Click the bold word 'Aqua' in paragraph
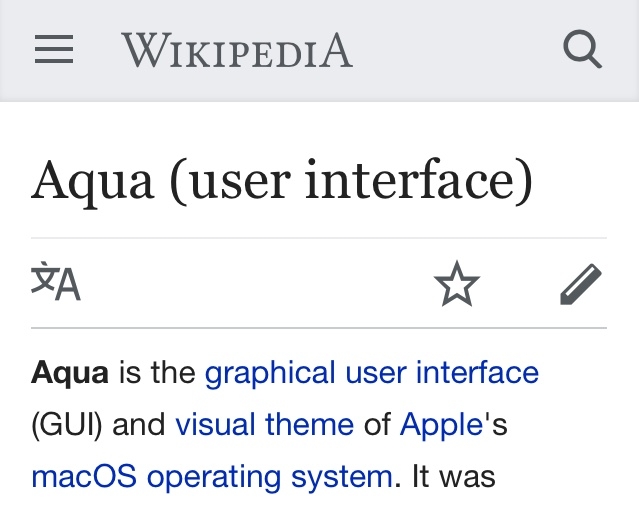This screenshot has height=515, width=639. [x=70, y=374]
